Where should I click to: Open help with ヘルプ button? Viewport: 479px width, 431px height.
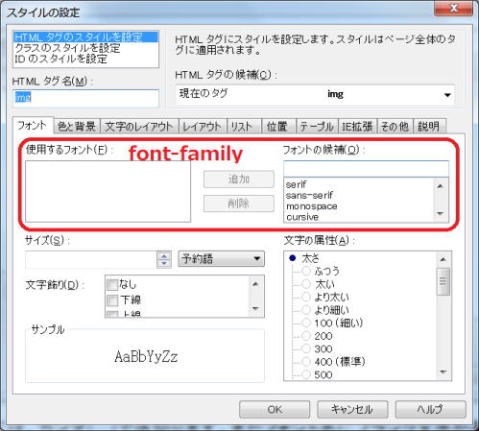430,409
